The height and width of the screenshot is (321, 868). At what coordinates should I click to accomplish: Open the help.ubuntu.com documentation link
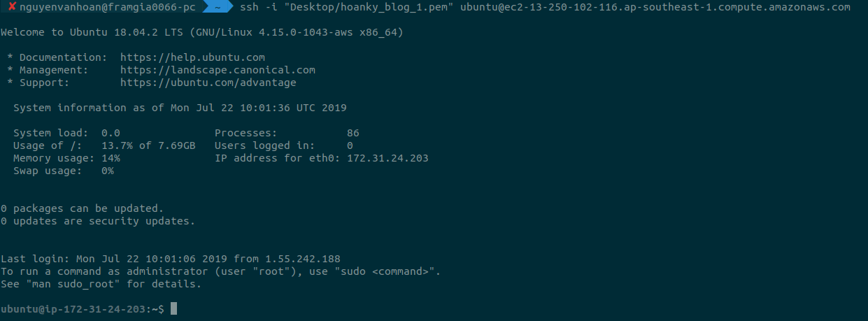(x=192, y=57)
